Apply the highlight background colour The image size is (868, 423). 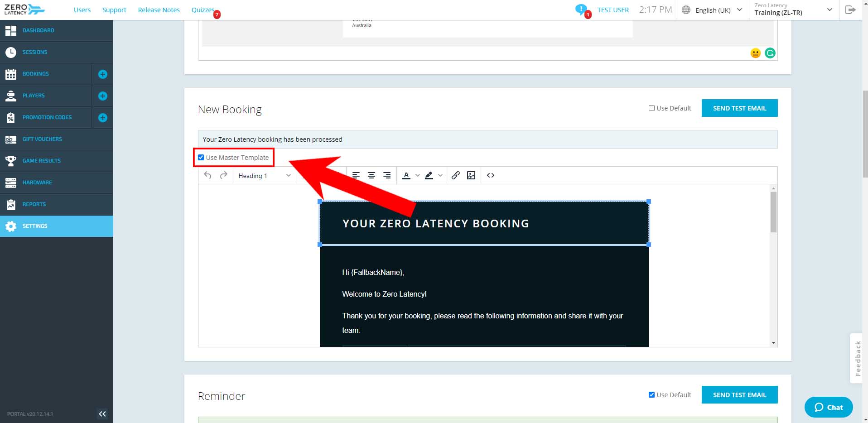click(x=429, y=175)
